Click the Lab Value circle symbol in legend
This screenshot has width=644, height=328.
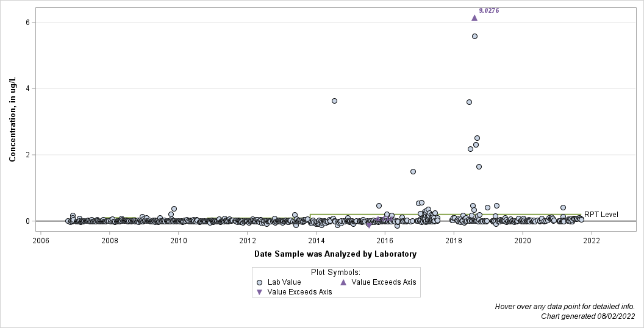[259, 282]
